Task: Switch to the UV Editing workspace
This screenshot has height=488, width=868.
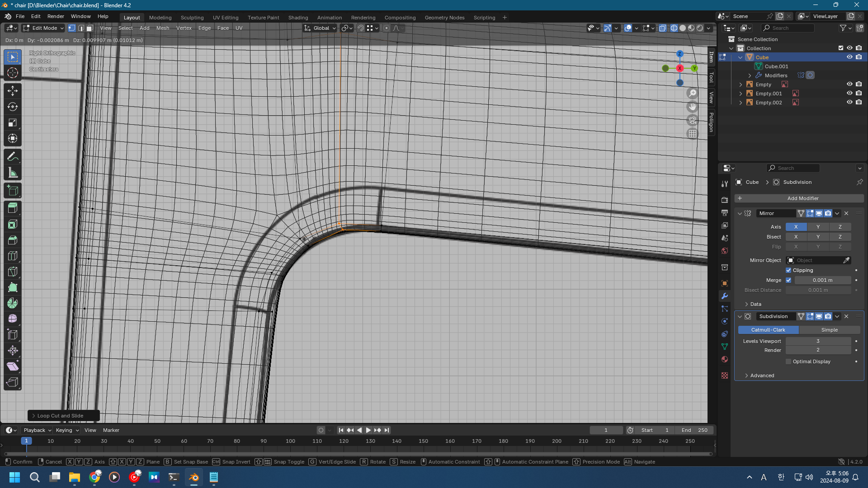Action: 226,18
